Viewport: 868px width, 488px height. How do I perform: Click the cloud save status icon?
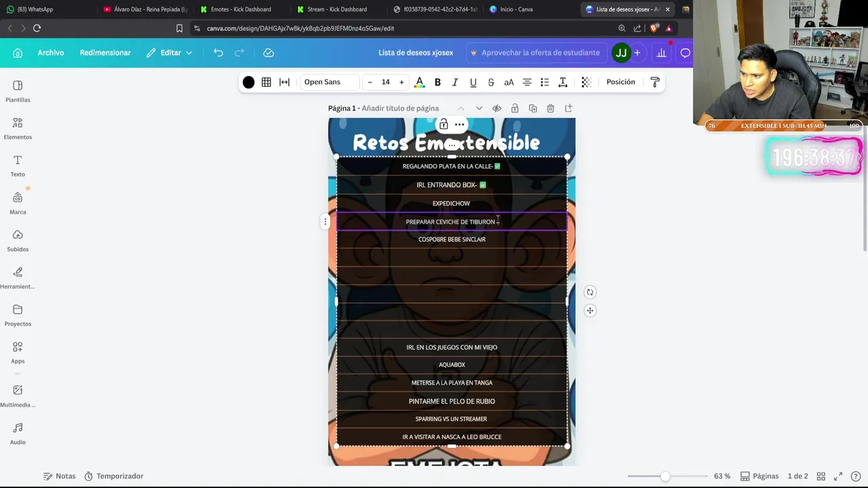[269, 53]
